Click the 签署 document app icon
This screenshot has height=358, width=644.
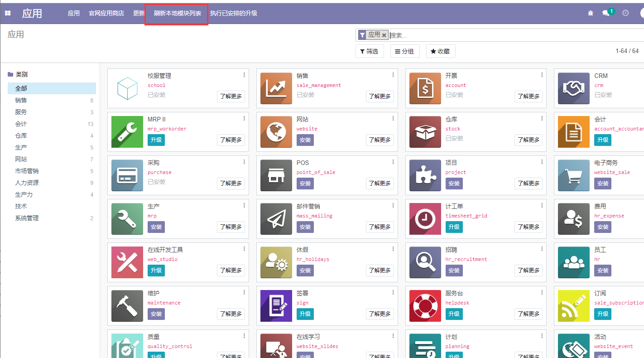click(x=276, y=306)
